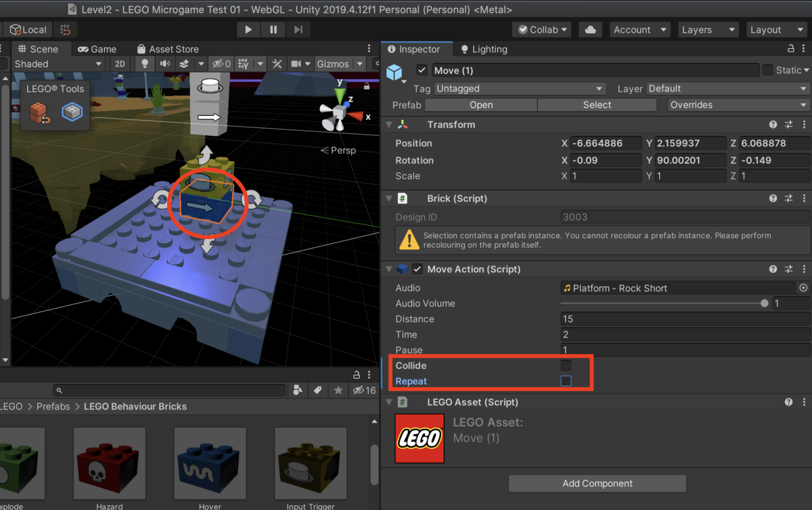This screenshot has width=812, height=510.
Task: Open component editor tools icon
Action: click(277, 64)
